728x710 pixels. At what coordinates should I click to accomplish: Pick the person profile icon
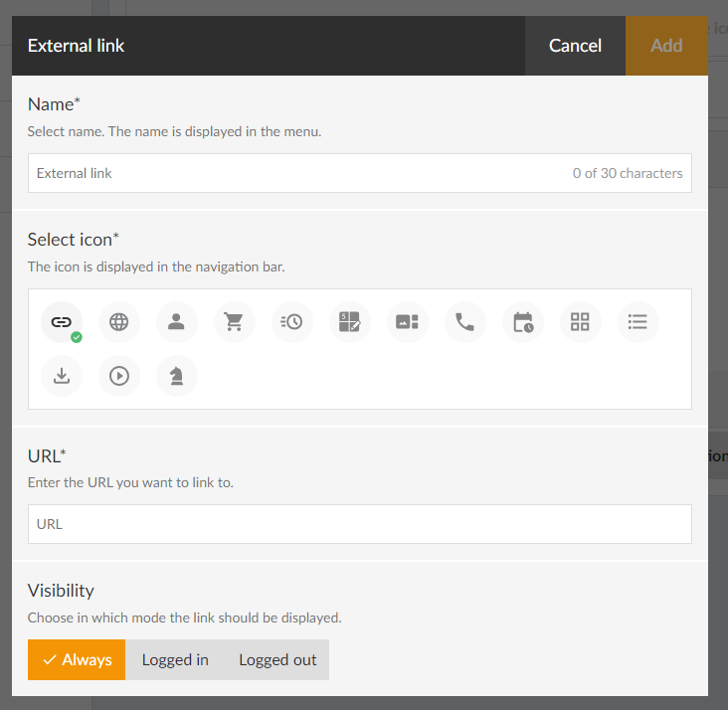click(177, 322)
